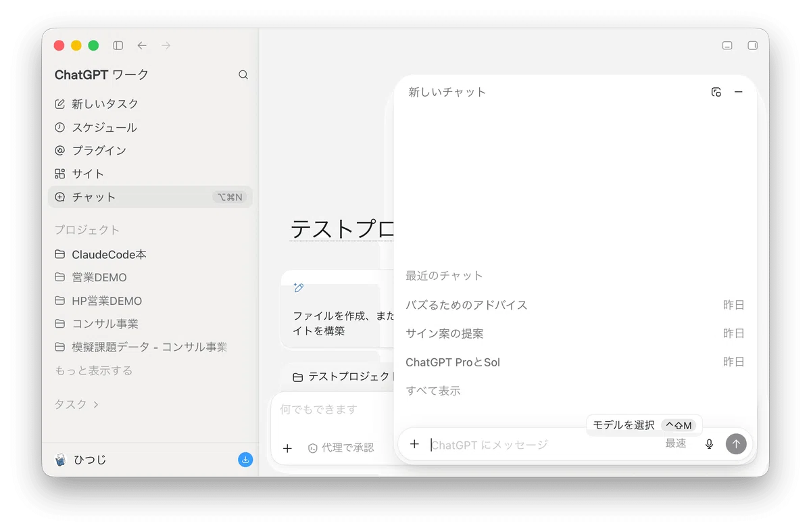Go back with the left arrow
This screenshot has width=811, height=532.
coord(142,45)
